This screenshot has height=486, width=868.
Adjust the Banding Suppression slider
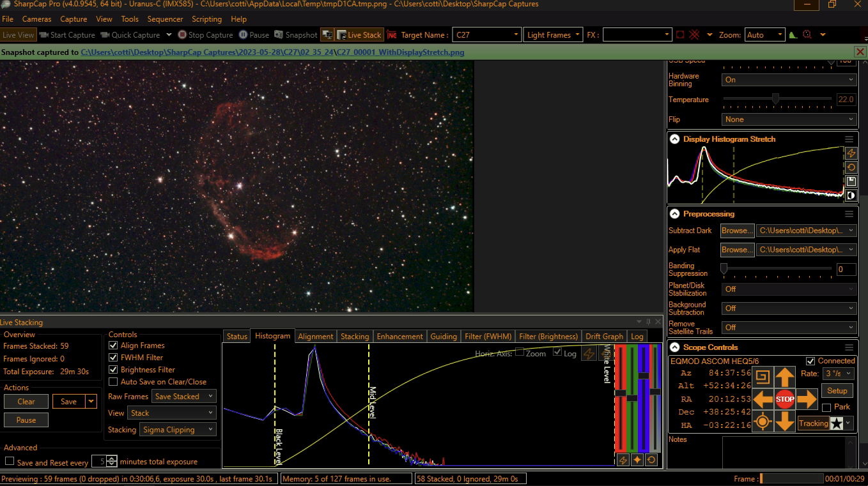(x=724, y=270)
